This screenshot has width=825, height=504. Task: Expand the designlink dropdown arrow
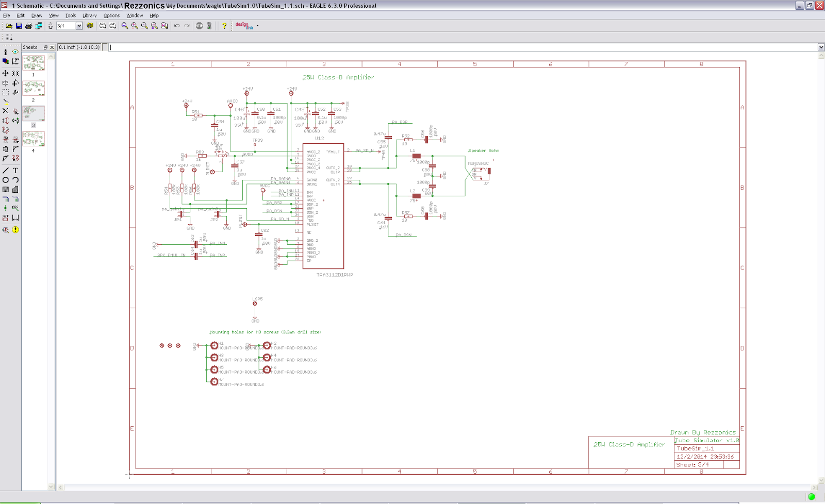click(258, 26)
